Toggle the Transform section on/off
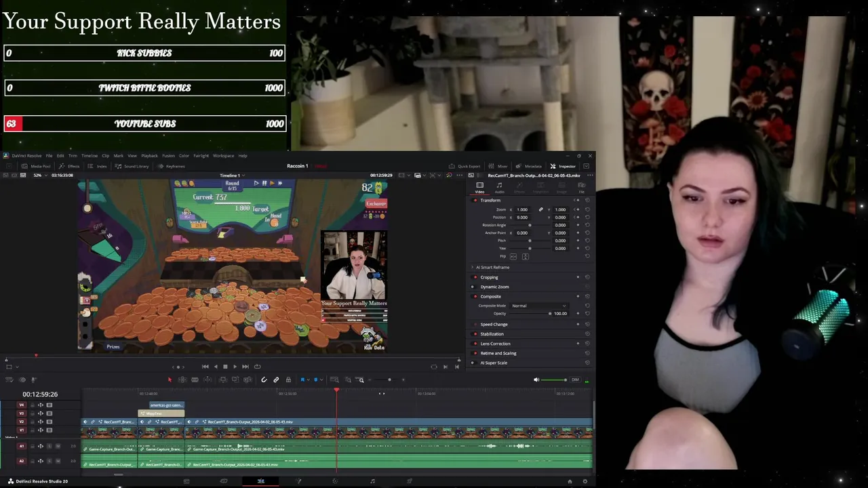 (475, 200)
